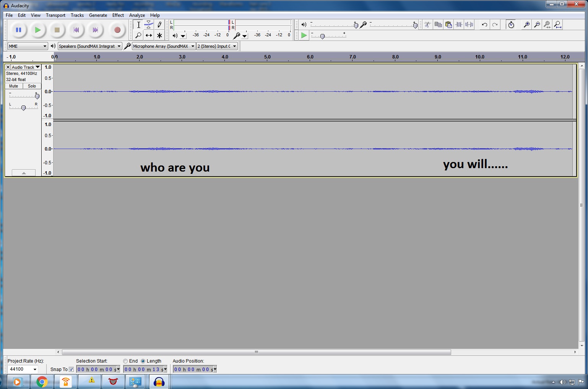Open Selection Start time format dropdown

pos(118,369)
